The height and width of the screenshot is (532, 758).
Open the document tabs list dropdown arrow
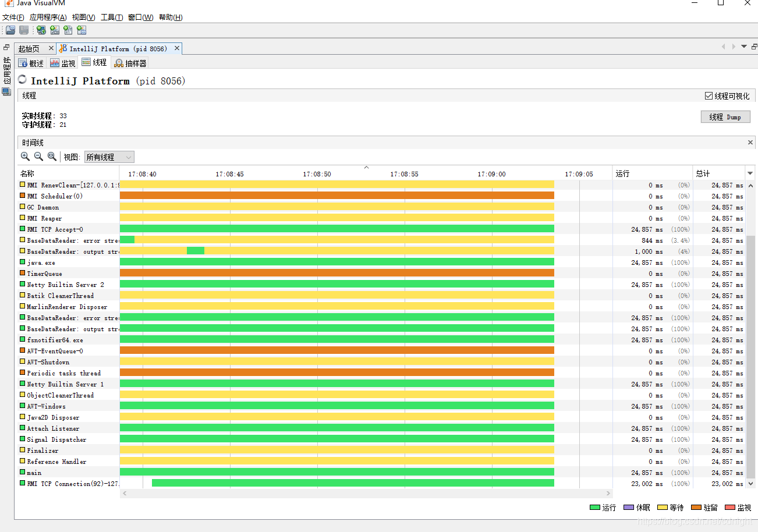coord(743,47)
